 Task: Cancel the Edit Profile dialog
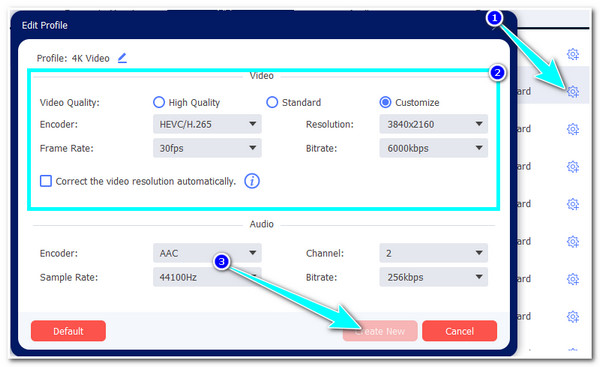460,331
